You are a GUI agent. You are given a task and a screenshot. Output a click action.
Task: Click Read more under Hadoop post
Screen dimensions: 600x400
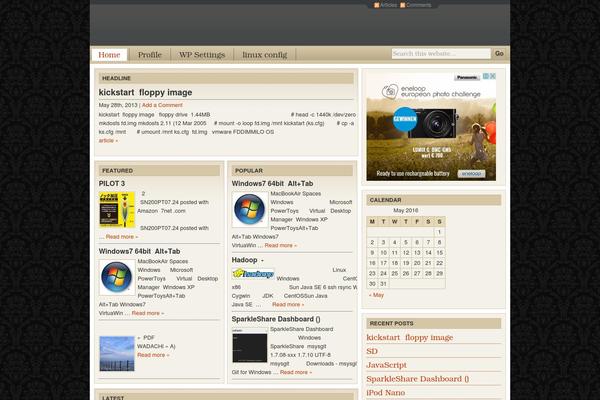288,304
